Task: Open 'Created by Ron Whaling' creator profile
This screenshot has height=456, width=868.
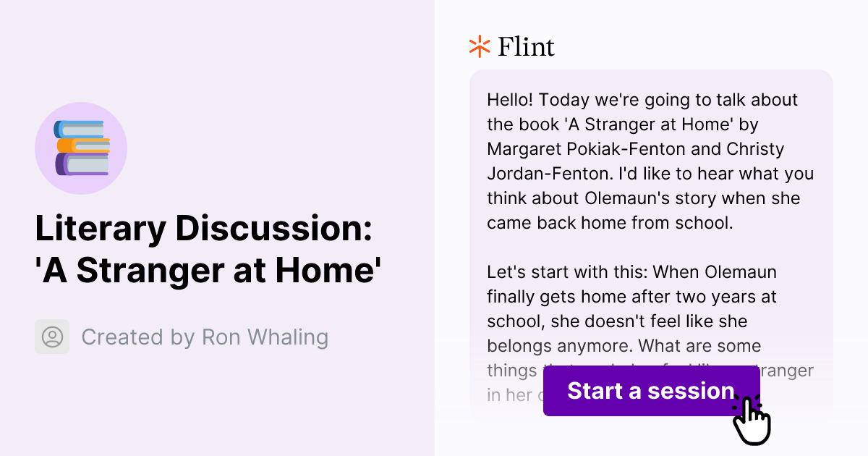Action: [x=205, y=337]
